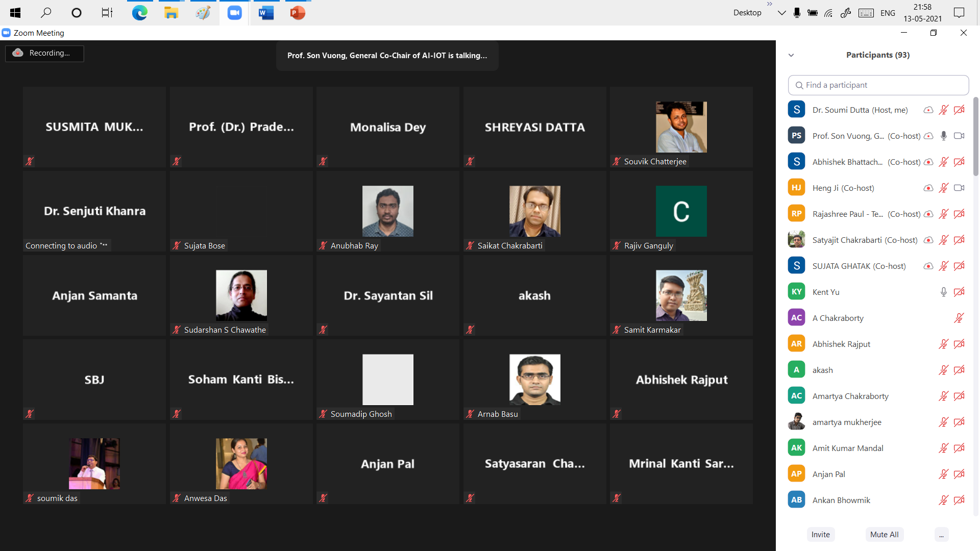
Task: Select Sudarshan S Chawathe's video tile
Action: (x=241, y=295)
